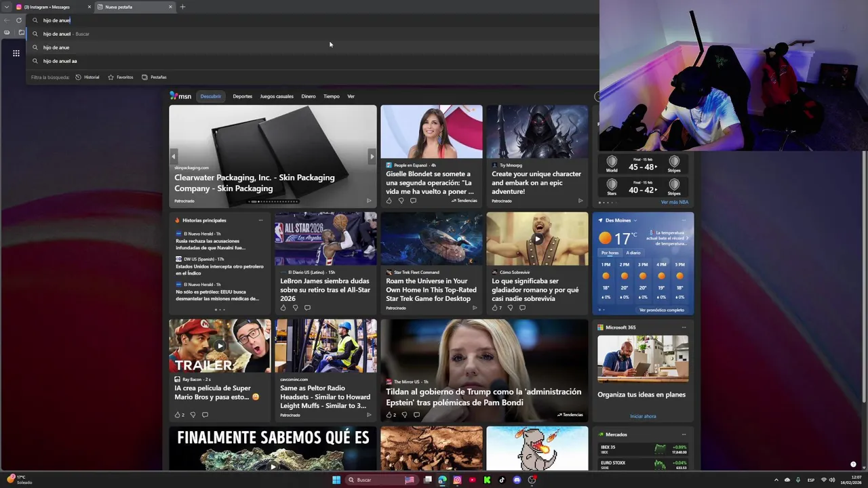Open the Star Trek Fleet Command ad
This screenshot has width=868, height=488.
pyautogui.click(x=431, y=289)
